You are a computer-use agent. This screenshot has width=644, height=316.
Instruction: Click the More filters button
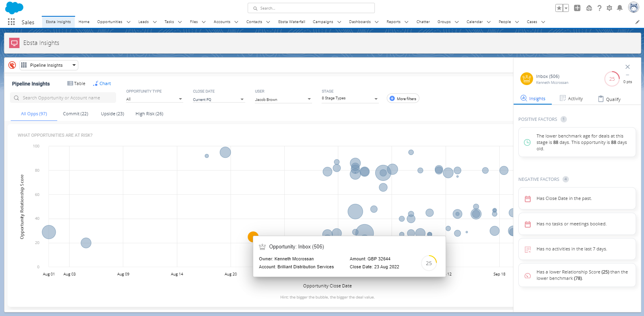[403, 99]
